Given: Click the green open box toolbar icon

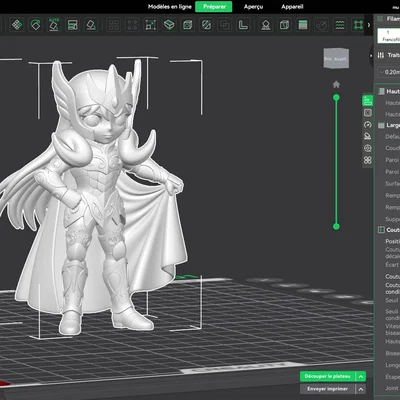Looking at the screenshot, I should [x=169, y=25].
